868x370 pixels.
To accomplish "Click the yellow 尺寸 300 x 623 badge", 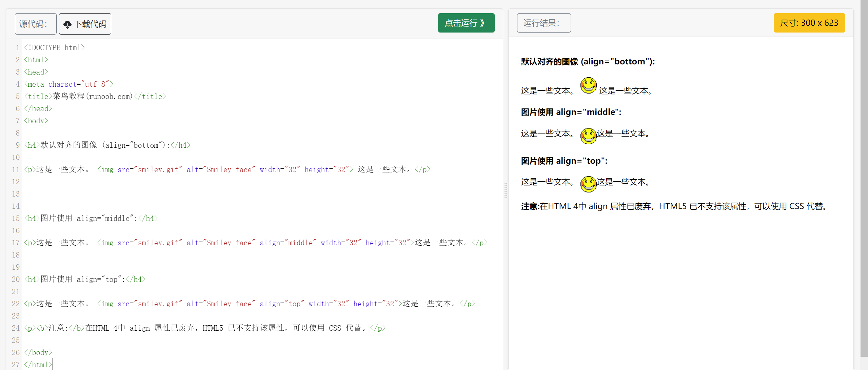I will [809, 23].
